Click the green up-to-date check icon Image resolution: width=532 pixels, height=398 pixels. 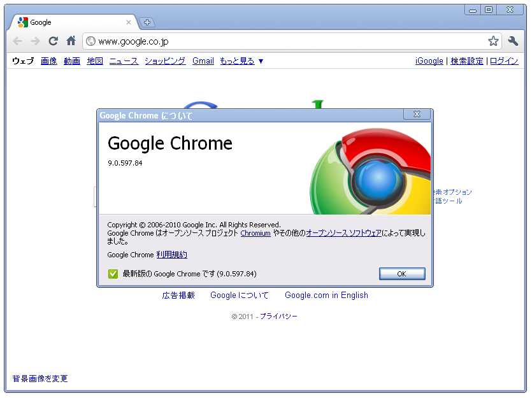(x=113, y=274)
